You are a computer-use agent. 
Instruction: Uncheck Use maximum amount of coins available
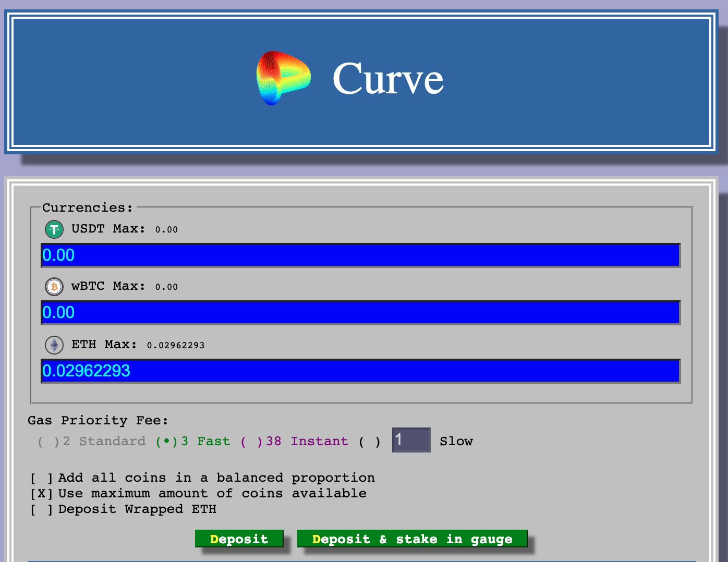[x=42, y=494]
